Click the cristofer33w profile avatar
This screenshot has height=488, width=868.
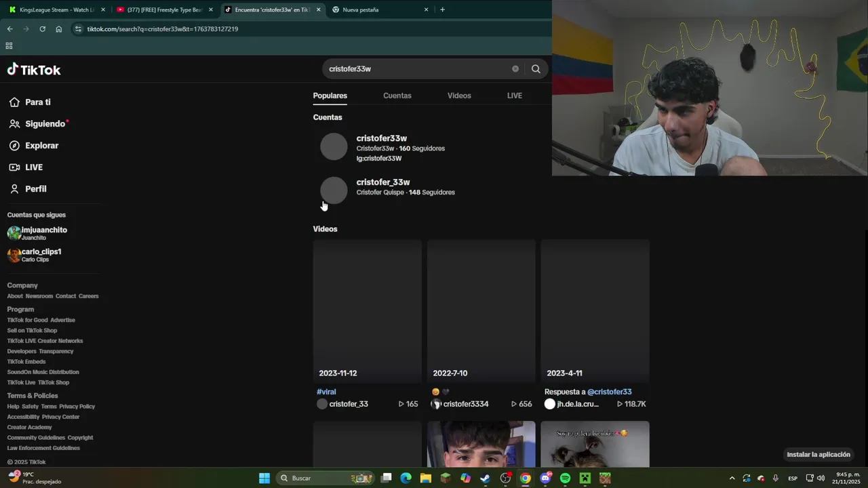pyautogui.click(x=334, y=147)
